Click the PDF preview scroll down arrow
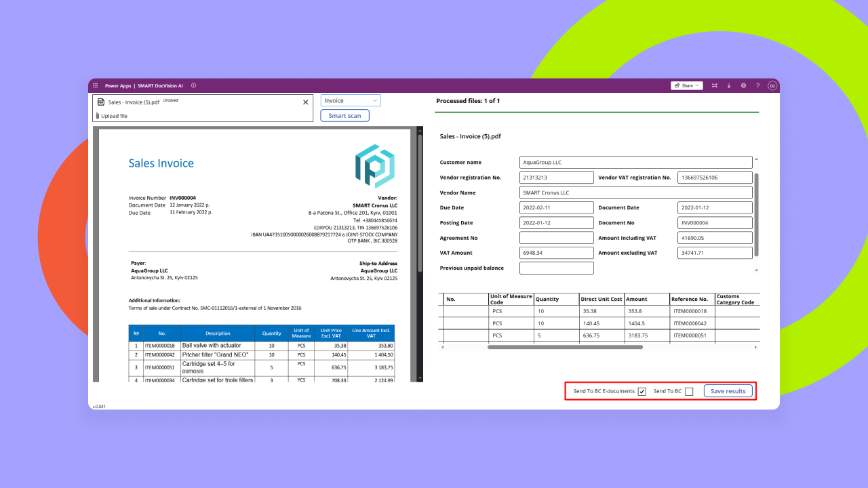Viewport: 868px width, 488px height. click(418, 378)
